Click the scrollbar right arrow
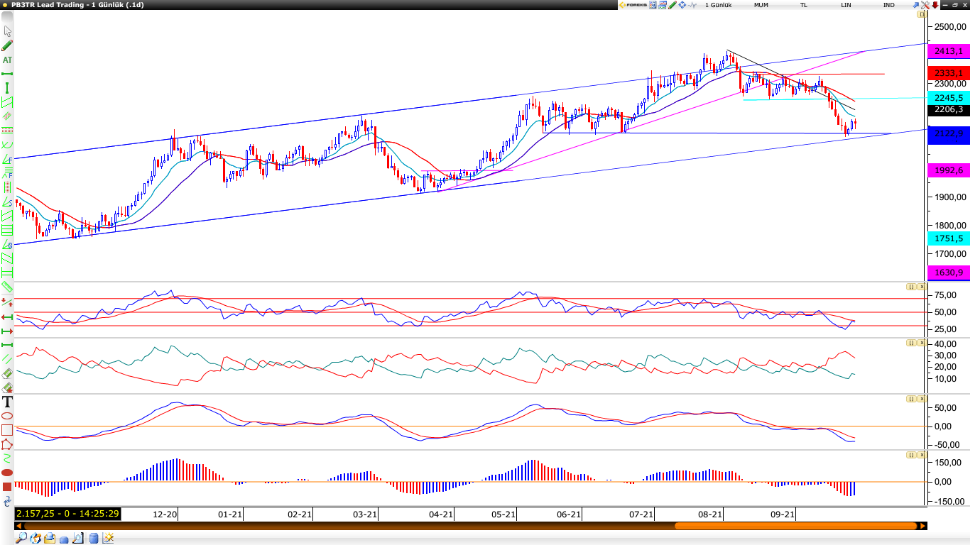This screenshot has height=545, width=980. coord(922,526)
